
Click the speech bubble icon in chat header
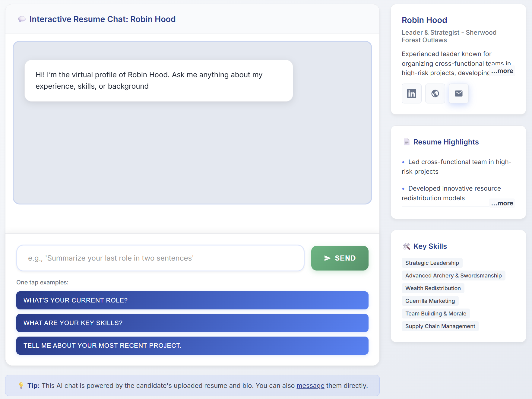22,19
